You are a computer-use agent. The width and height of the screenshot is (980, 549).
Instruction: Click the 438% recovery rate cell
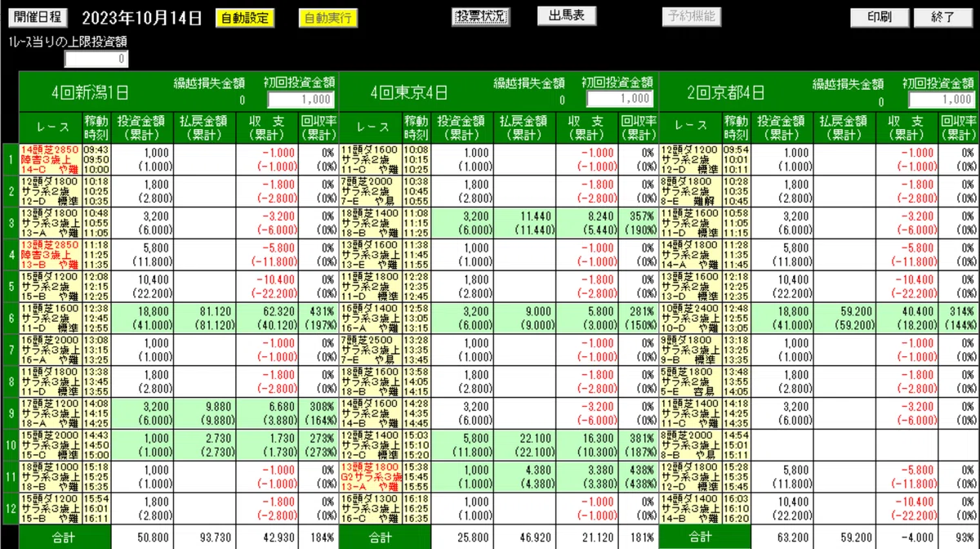(638, 476)
